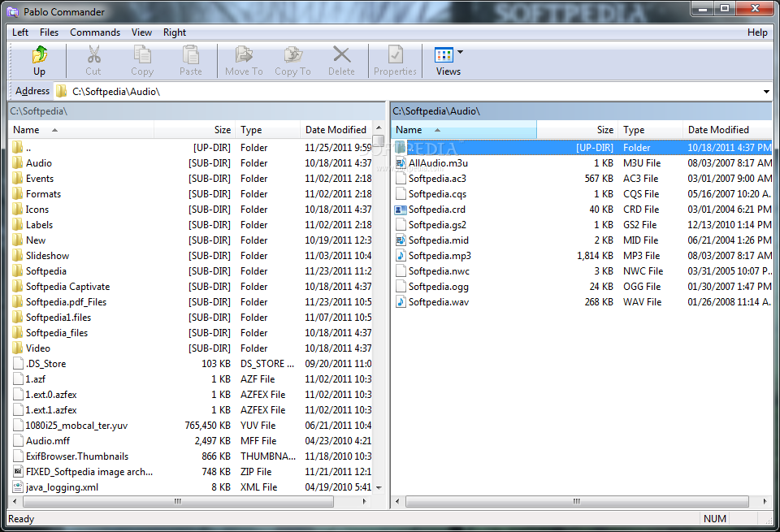Click the Cut scissors icon

93,54
